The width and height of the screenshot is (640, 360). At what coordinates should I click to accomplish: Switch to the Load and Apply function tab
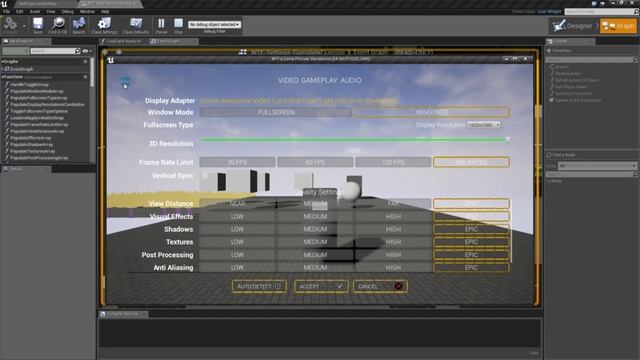(123, 41)
